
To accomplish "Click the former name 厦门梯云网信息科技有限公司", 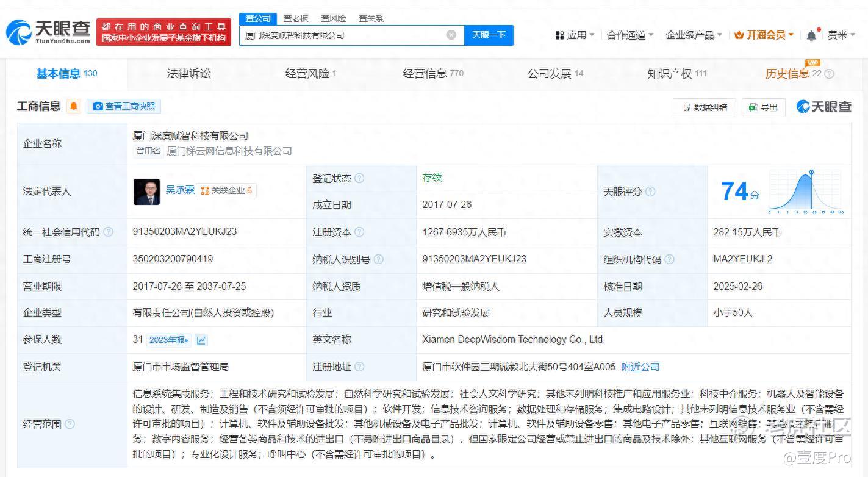I will pos(229,151).
